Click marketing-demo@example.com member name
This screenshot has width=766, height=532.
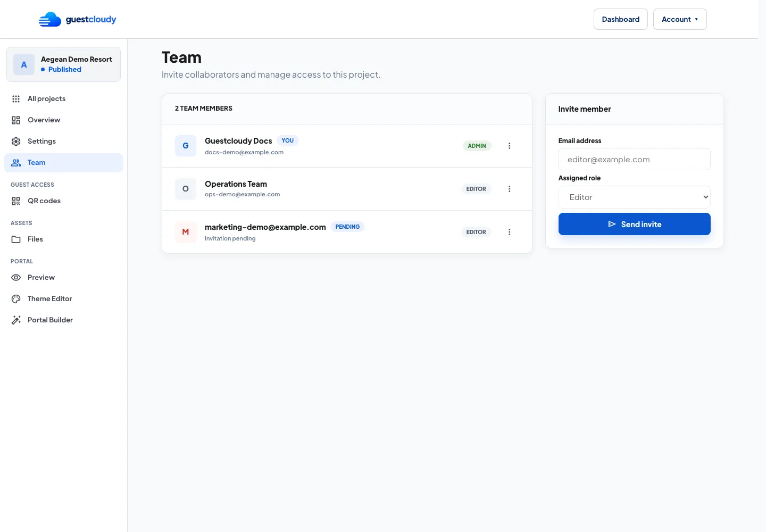click(x=265, y=227)
